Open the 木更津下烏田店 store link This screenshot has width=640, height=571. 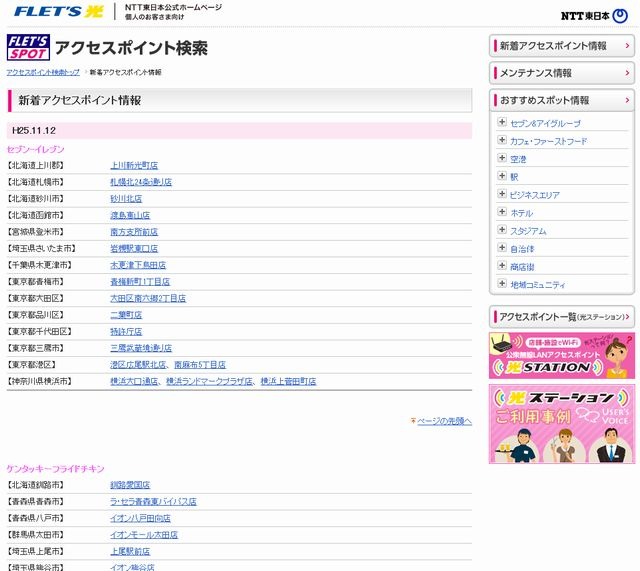[x=138, y=265]
